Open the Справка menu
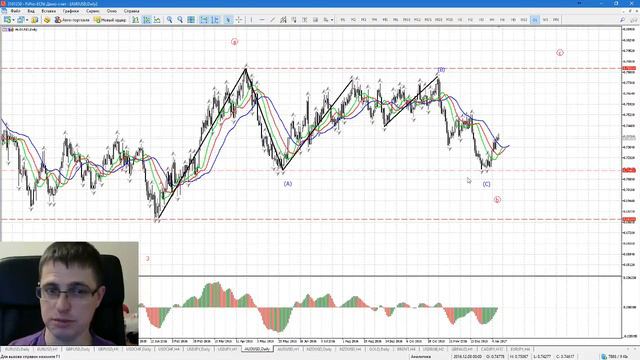The height and width of the screenshot is (360, 640). coord(131,11)
